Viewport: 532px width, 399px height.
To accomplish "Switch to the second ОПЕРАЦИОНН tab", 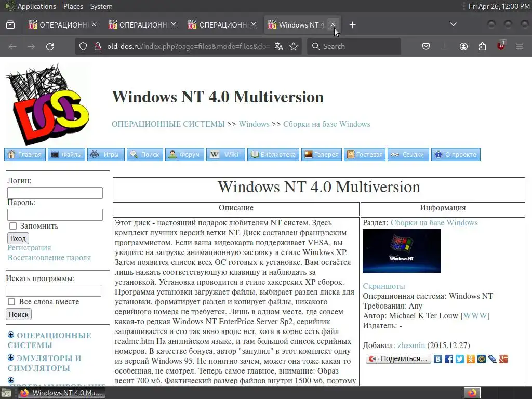I will (142, 25).
